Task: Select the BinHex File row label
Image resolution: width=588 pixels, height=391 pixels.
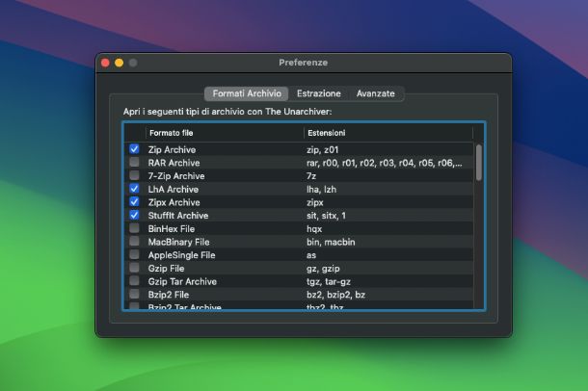Action: [171, 229]
